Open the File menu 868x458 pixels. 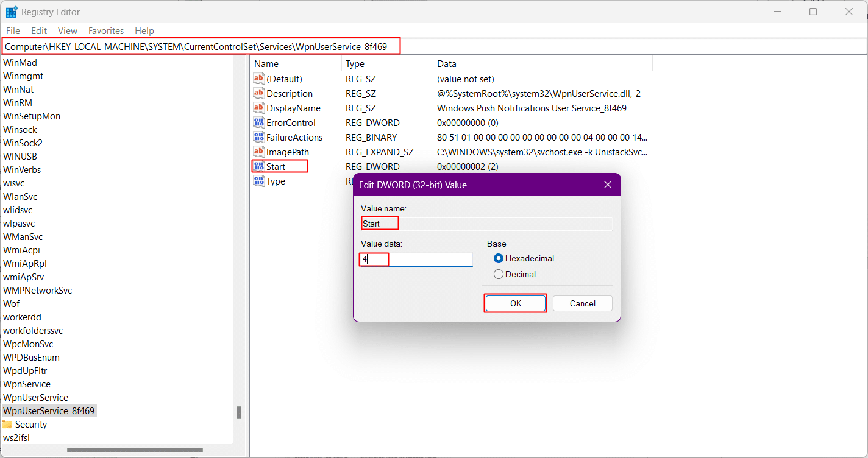pyautogui.click(x=13, y=30)
